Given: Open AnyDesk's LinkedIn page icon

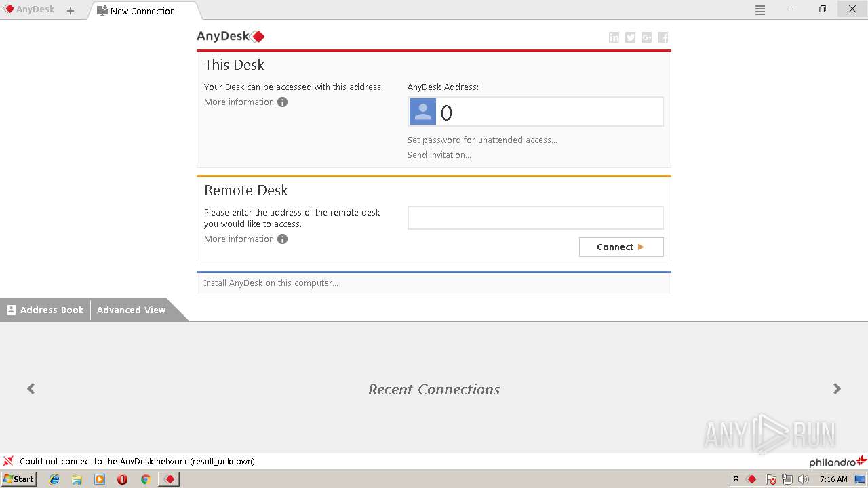Looking at the screenshot, I should (614, 37).
